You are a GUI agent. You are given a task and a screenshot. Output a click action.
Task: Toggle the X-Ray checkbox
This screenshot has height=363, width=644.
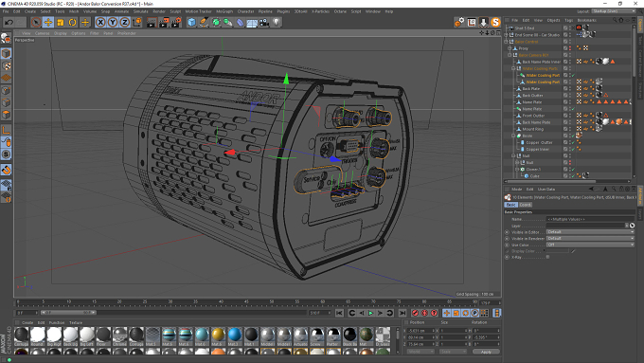(548, 257)
